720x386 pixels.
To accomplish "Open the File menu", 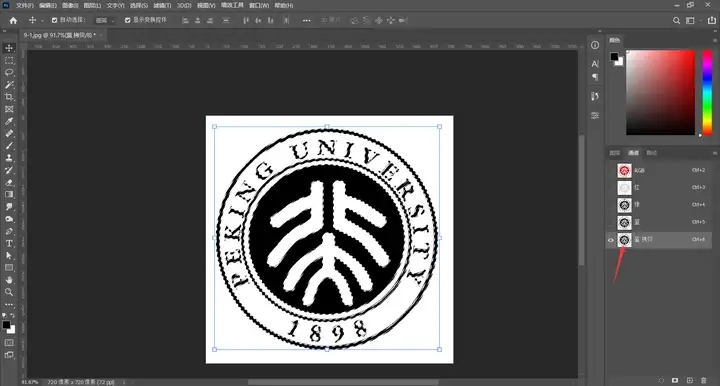I will tap(25, 6).
